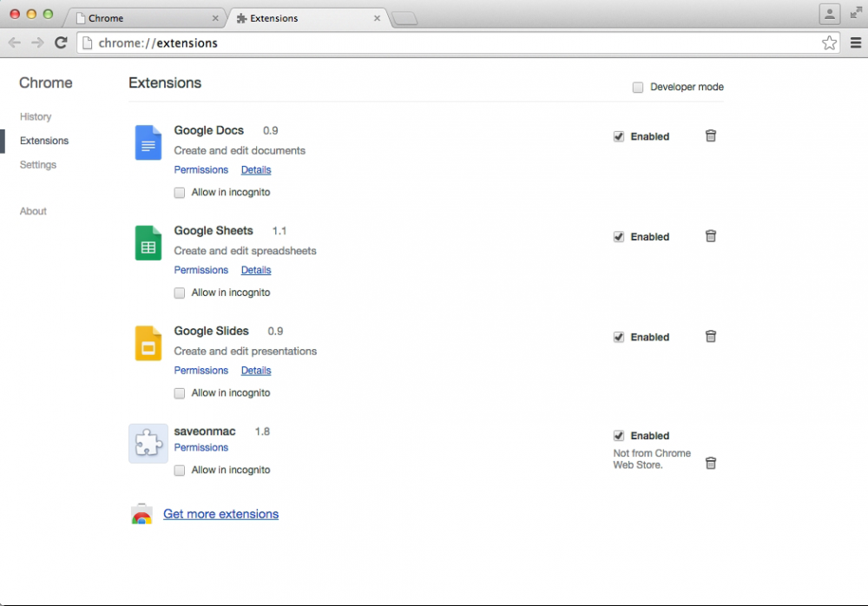This screenshot has height=606, width=868.
Task: Disable saveonmac via Enabled checkbox
Action: click(x=619, y=435)
